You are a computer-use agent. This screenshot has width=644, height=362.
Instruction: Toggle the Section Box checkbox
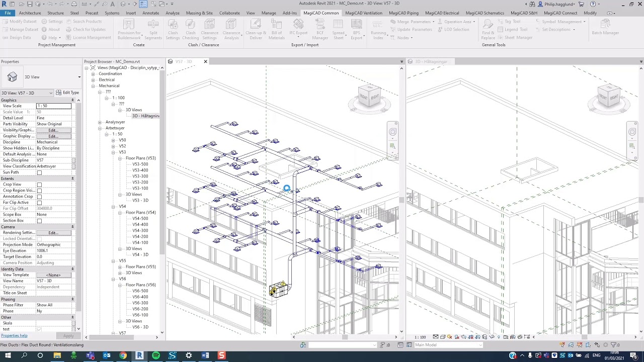39,221
